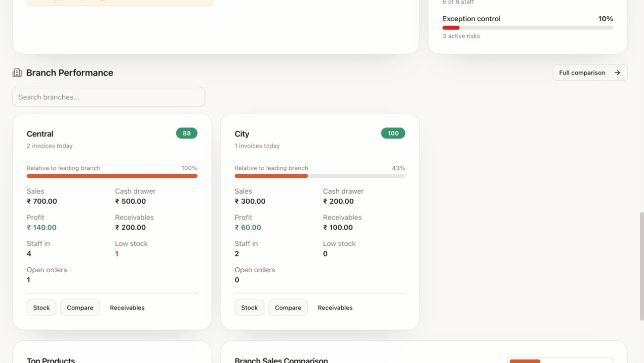Click City profit value ₹ 60.00
Image resolution: width=644 pixels, height=363 pixels.
click(x=248, y=228)
